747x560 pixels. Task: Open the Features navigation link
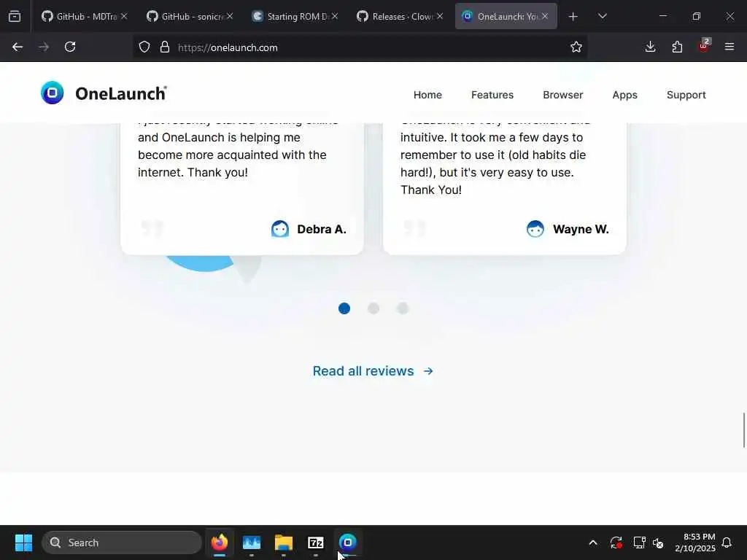[x=492, y=95]
